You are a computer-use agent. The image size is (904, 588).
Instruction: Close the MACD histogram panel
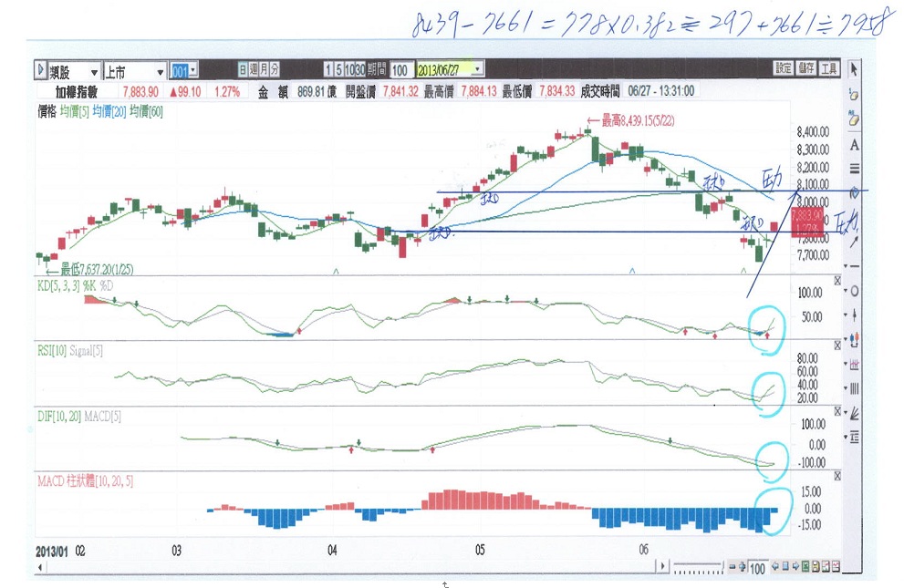(x=837, y=476)
